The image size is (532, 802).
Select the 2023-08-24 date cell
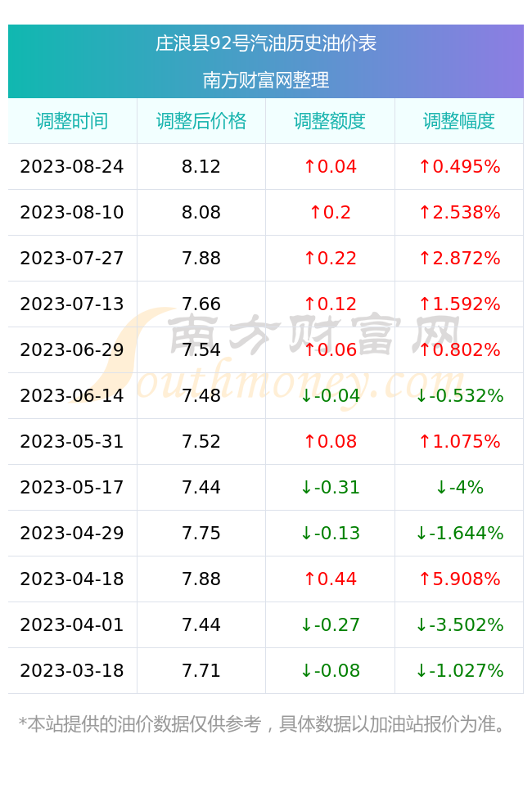tap(72, 167)
